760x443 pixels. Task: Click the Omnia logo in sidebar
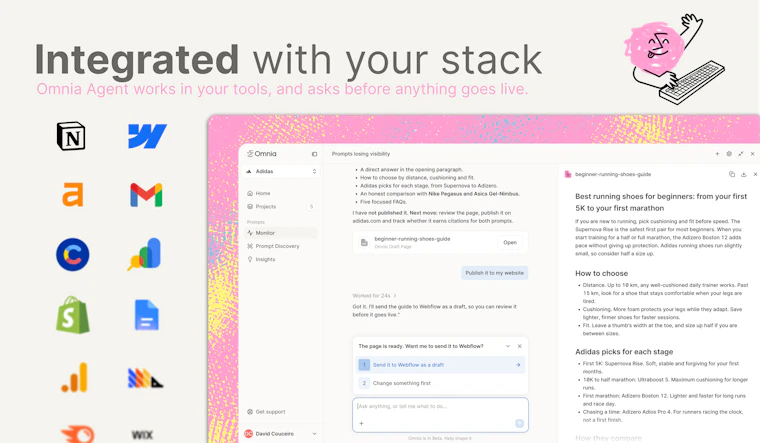coord(262,154)
